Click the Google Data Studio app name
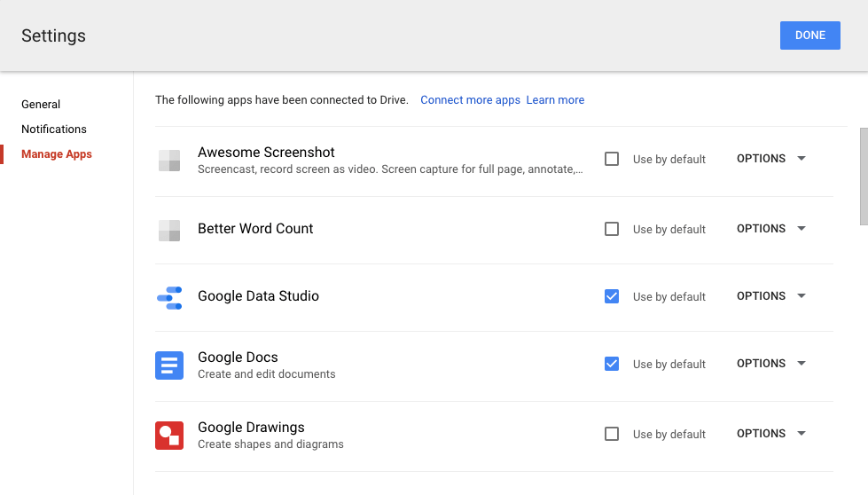 point(259,296)
